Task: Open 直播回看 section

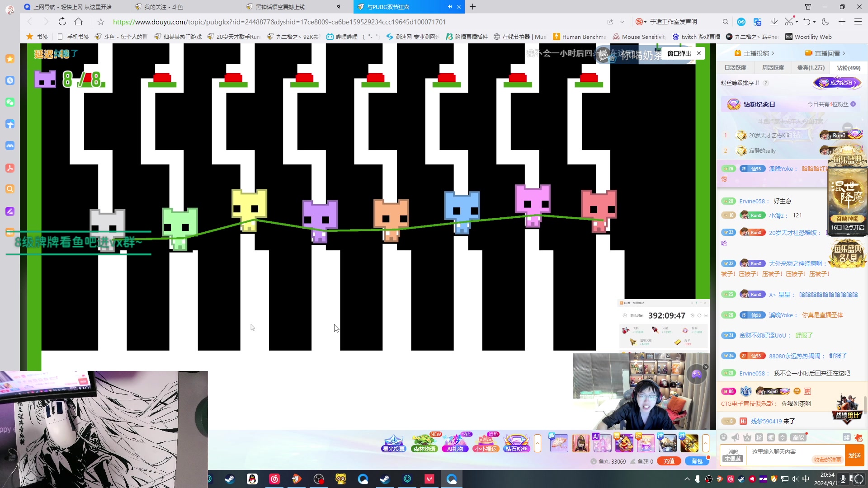Action: [x=826, y=53]
